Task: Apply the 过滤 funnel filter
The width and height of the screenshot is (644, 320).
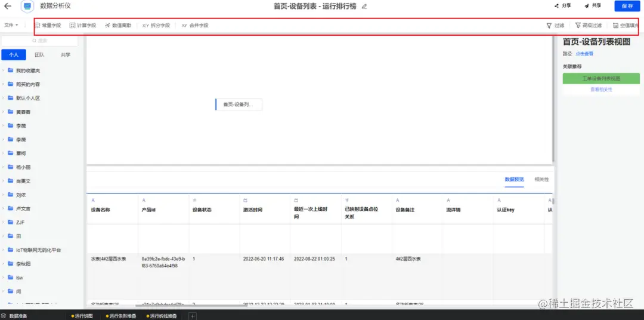Action: point(555,25)
